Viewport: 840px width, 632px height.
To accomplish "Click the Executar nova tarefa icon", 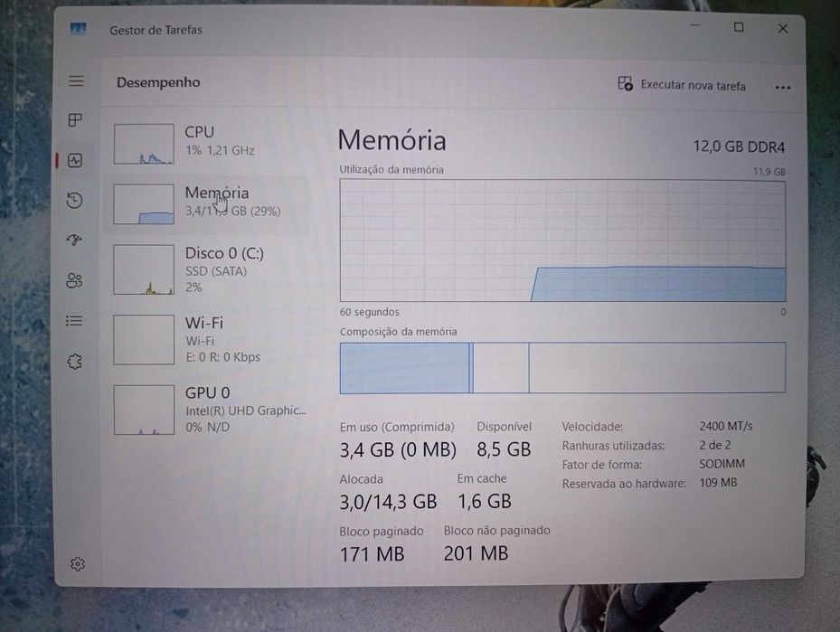I will point(625,83).
